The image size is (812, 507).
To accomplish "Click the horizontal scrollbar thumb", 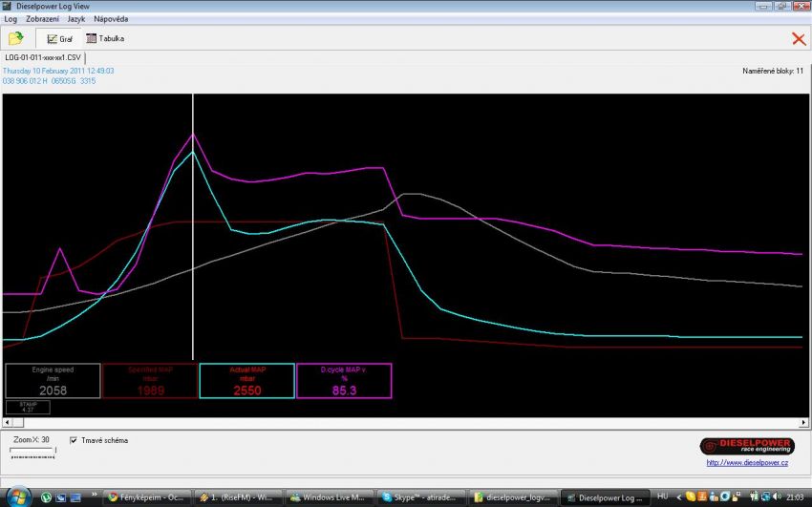I will coord(18,423).
